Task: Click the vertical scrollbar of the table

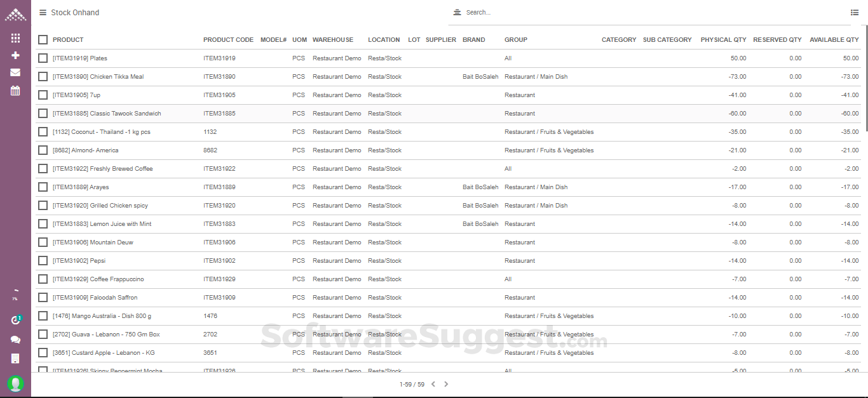Action: coord(865,78)
